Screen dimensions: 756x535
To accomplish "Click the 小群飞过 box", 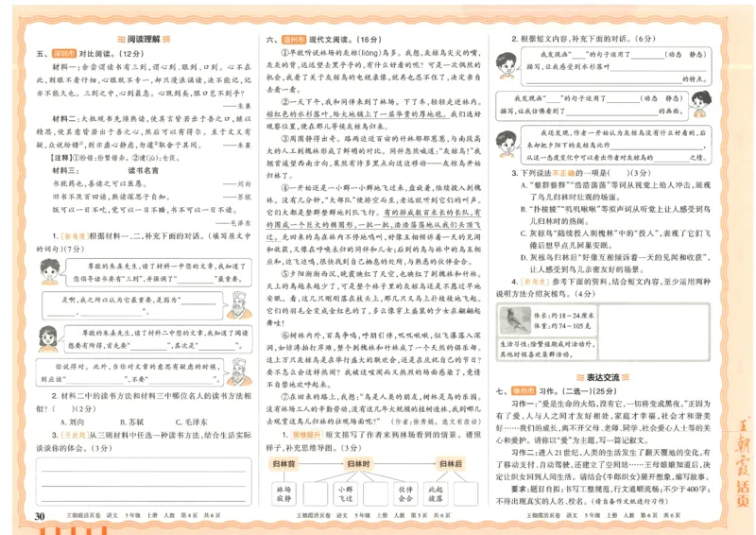I will (345, 494).
